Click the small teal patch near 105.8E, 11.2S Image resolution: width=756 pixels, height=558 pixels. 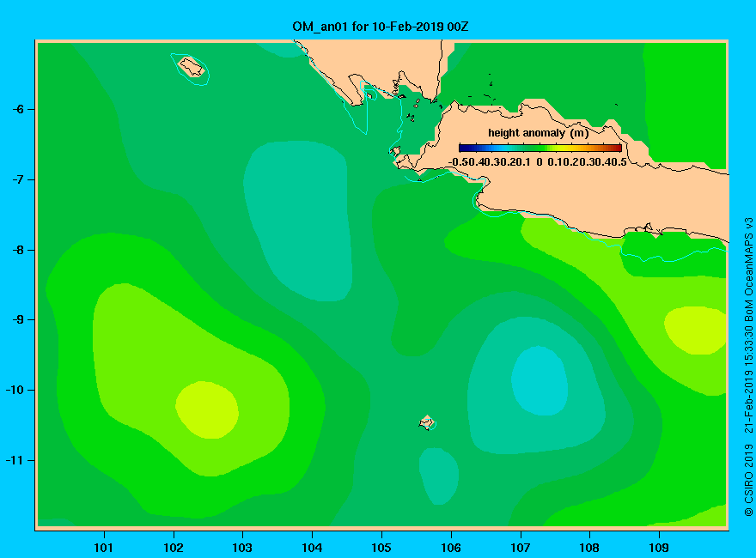click(439, 476)
